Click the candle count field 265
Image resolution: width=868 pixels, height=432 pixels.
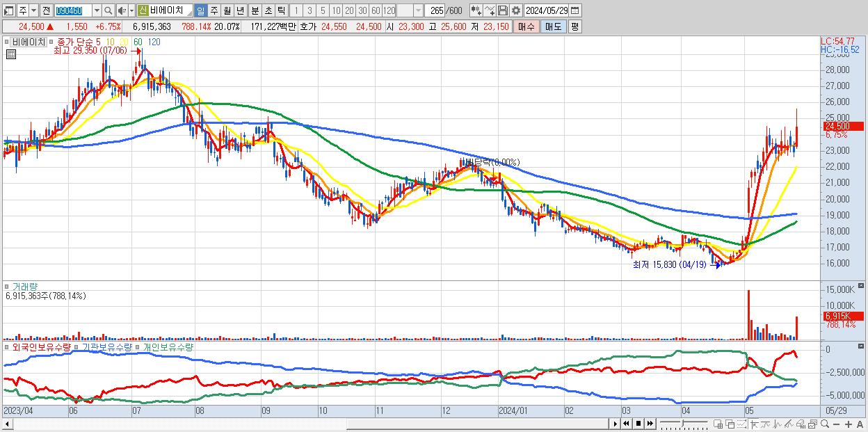[x=435, y=10]
